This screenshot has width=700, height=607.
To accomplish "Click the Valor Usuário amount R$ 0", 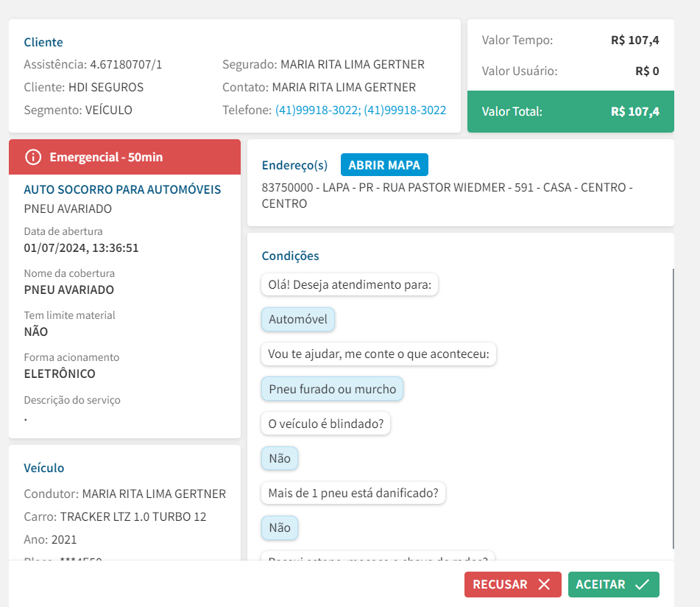I will click(x=647, y=71).
